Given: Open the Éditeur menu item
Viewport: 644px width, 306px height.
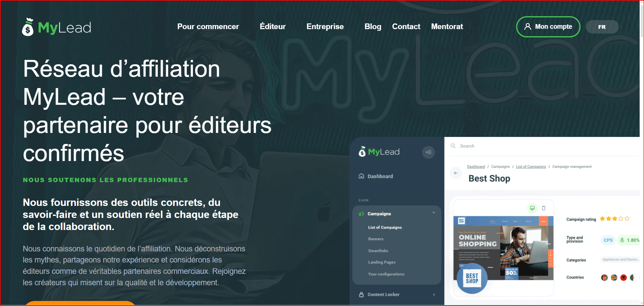Looking at the screenshot, I should click(272, 26).
